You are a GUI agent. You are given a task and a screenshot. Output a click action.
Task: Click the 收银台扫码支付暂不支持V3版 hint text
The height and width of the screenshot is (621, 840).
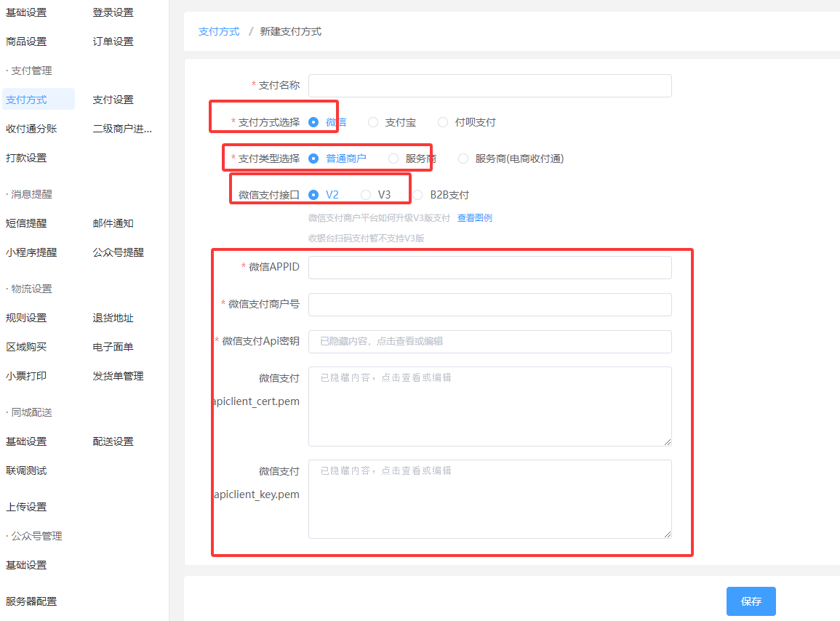coord(367,239)
